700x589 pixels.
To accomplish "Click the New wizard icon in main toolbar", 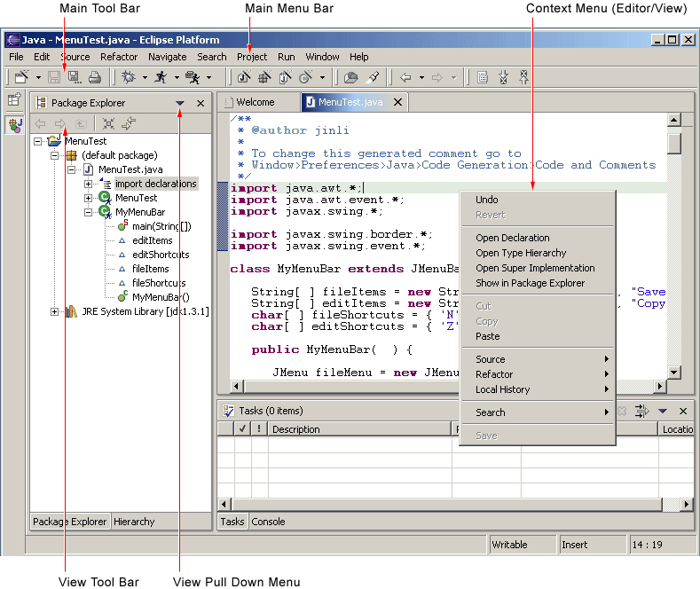I will click(x=21, y=77).
